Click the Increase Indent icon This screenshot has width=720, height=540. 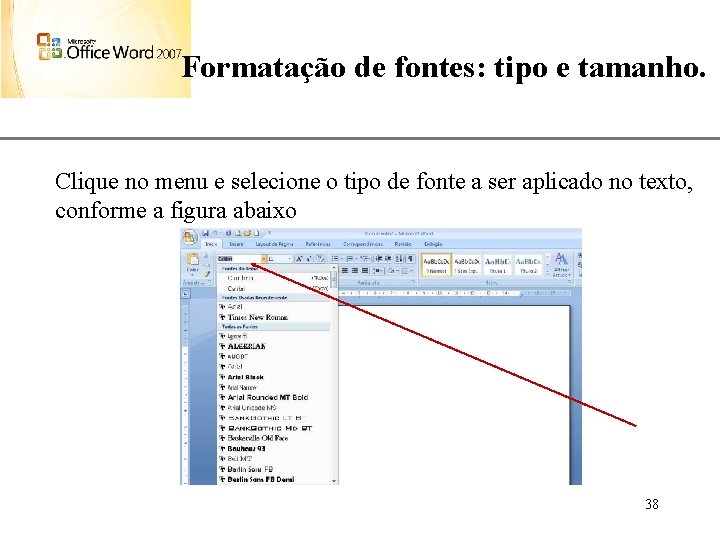click(x=388, y=259)
